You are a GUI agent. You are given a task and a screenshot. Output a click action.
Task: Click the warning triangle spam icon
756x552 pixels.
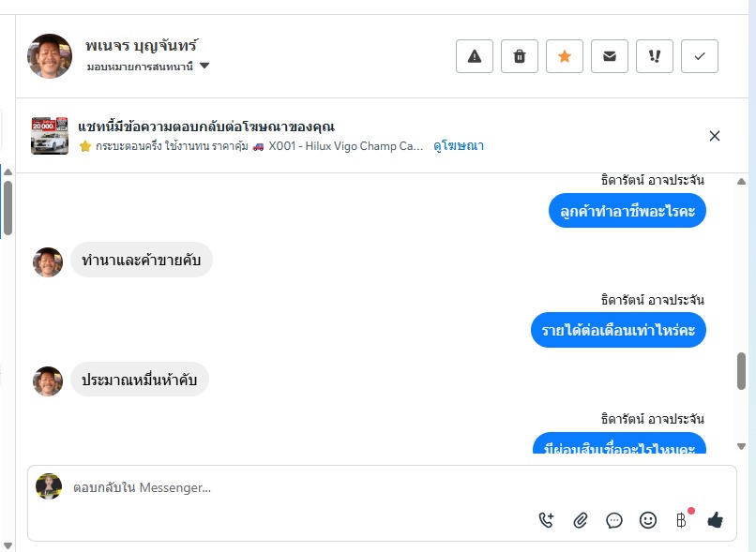[475, 56]
